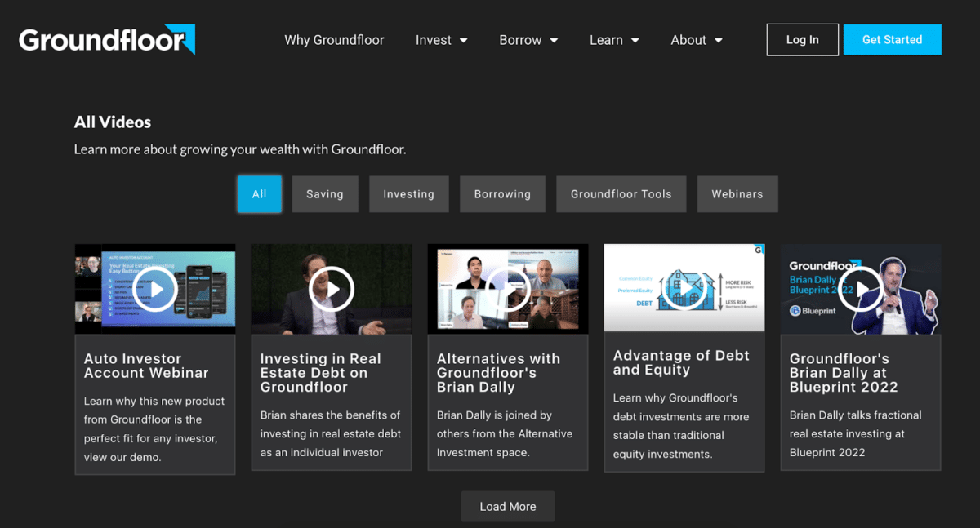
Task: Play the Auto Investor Account Webinar video
Action: [155, 289]
